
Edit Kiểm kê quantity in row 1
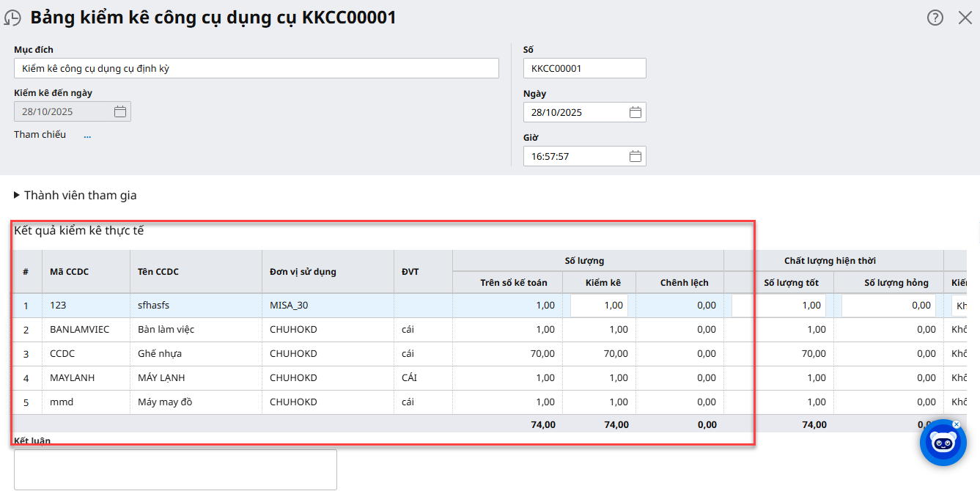click(x=599, y=306)
